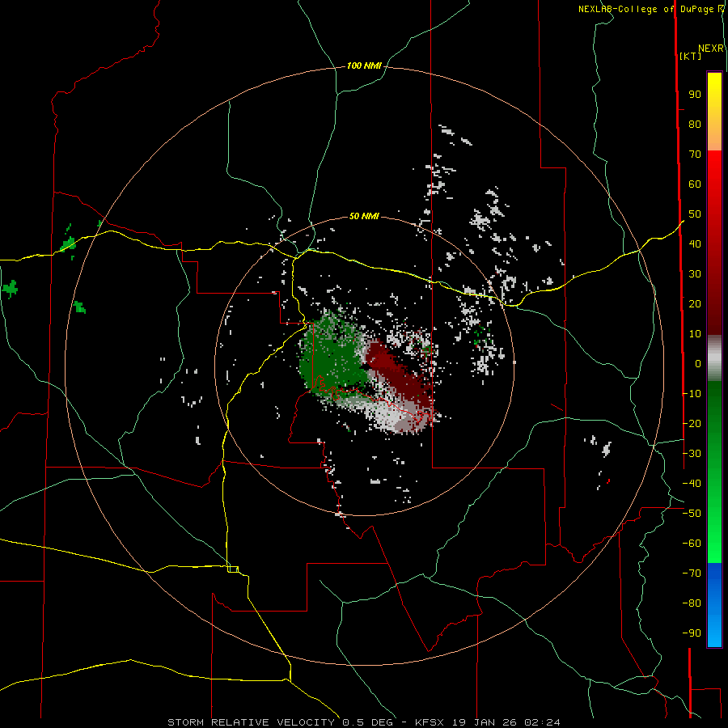Click the "60" value on velocity scale

click(695, 184)
